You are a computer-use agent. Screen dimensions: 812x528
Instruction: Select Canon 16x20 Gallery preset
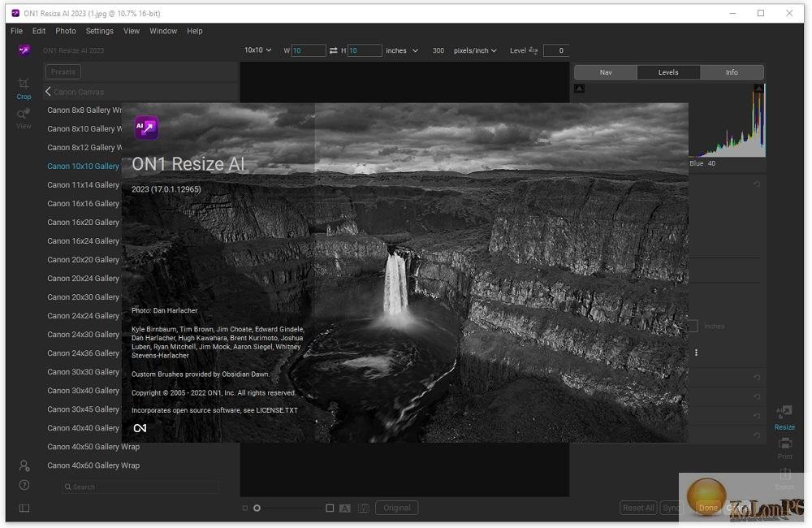pyautogui.click(x=83, y=223)
